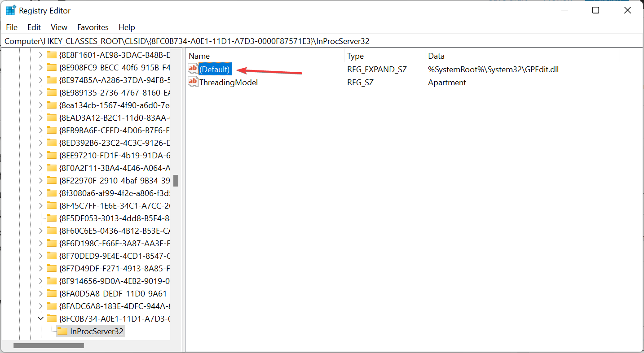This screenshot has width=644, height=353.
Task: Select the {8EE97210-FD1F-4b19-91DA tree key name
Action: click(115, 156)
